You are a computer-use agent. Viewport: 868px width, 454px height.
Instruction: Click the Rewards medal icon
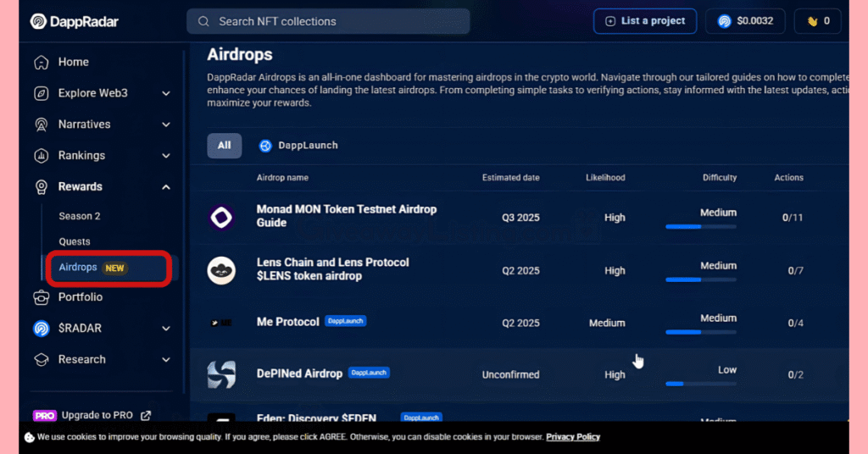(41, 187)
